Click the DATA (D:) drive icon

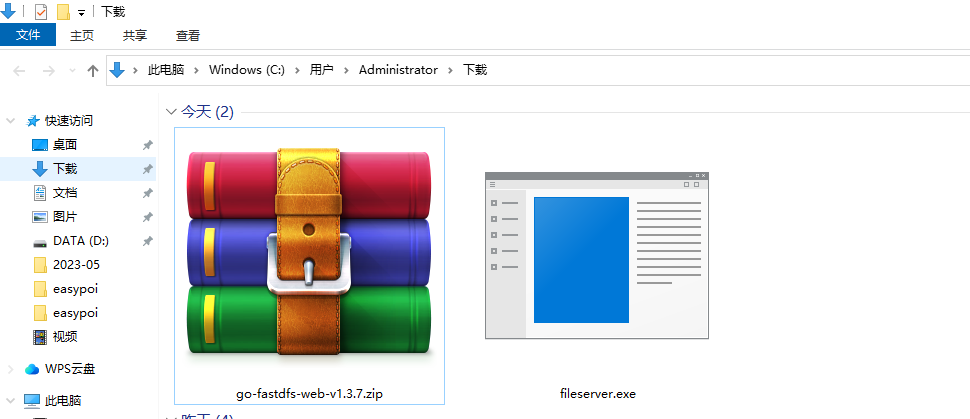tap(40, 242)
